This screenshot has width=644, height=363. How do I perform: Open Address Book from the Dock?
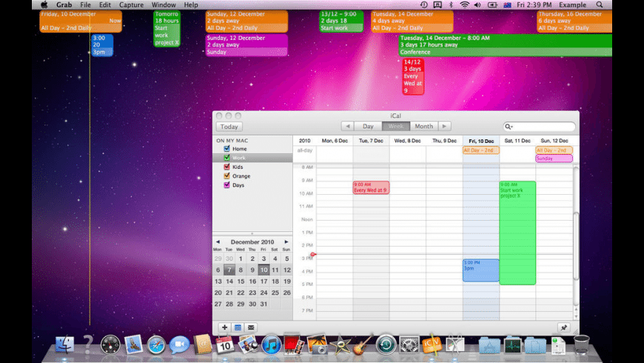202,344
